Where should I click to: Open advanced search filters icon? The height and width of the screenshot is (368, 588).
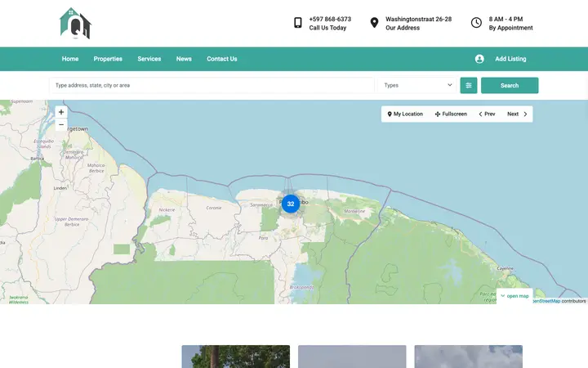tap(469, 86)
